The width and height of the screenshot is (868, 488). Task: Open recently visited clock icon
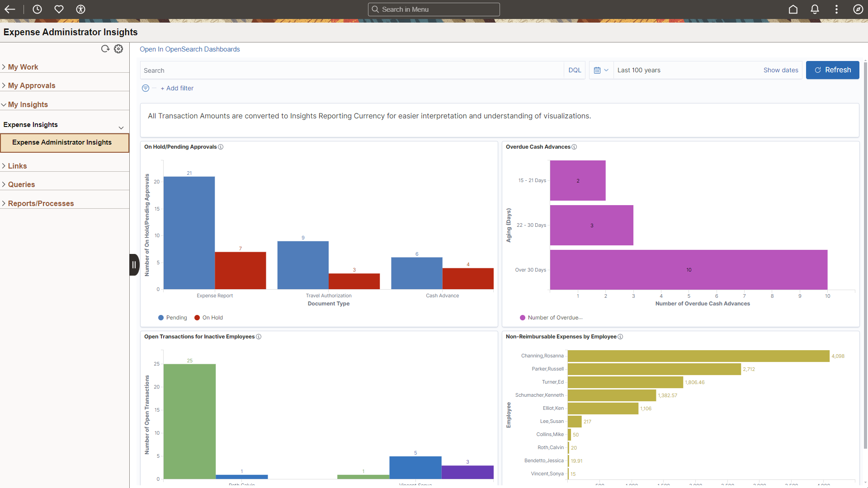pos(37,9)
